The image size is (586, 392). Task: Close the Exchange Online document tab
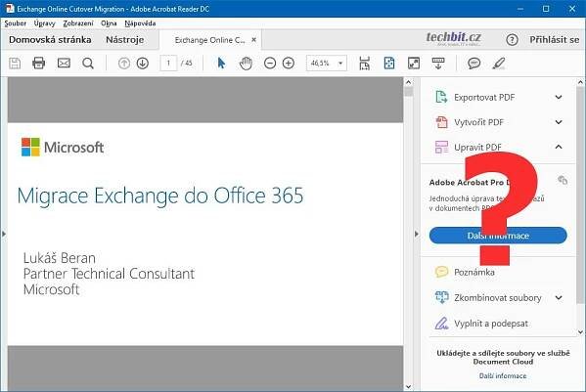tap(253, 39)
